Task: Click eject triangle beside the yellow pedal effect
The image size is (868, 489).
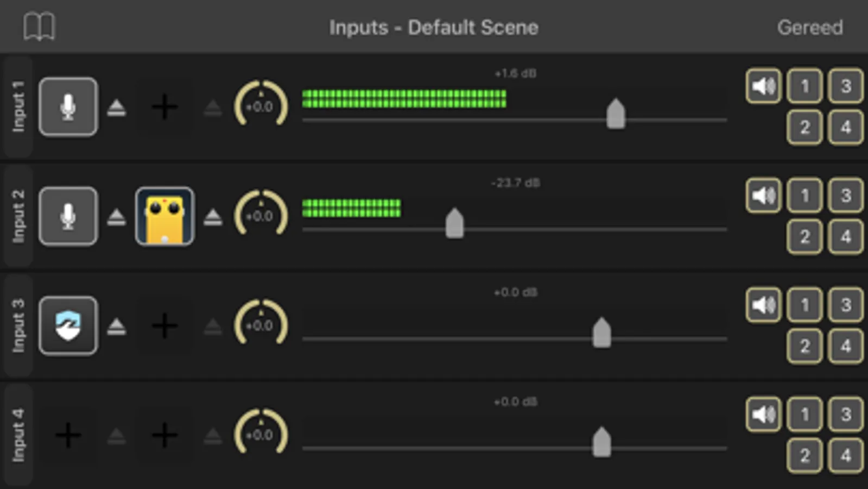Action: click(213, 217)
